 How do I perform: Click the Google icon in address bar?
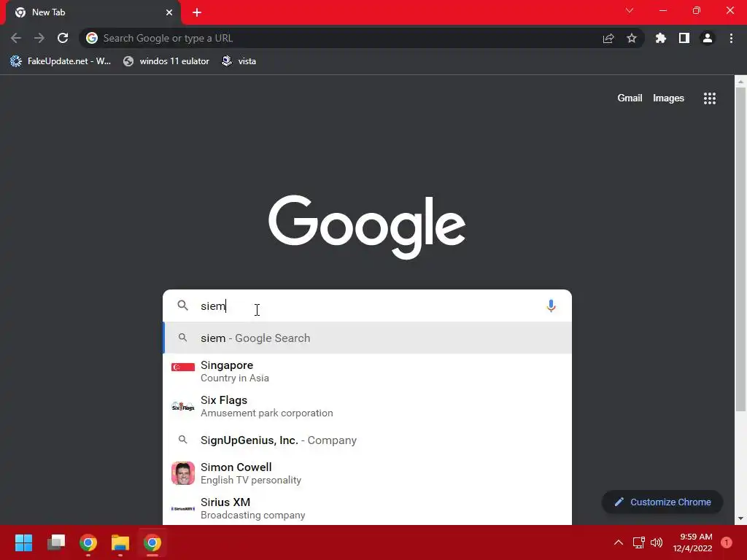[x=92, y=38]
